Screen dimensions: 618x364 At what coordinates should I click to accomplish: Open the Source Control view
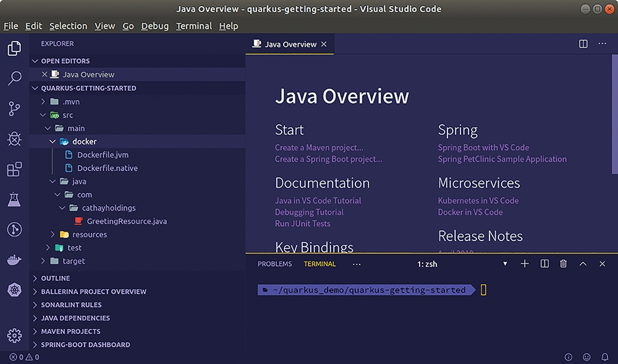[x=14, y=108]
